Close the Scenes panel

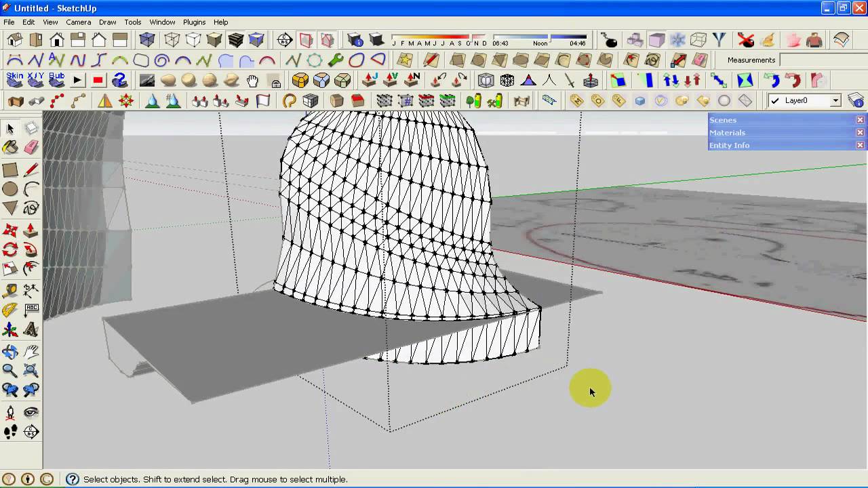click(860, 120)
